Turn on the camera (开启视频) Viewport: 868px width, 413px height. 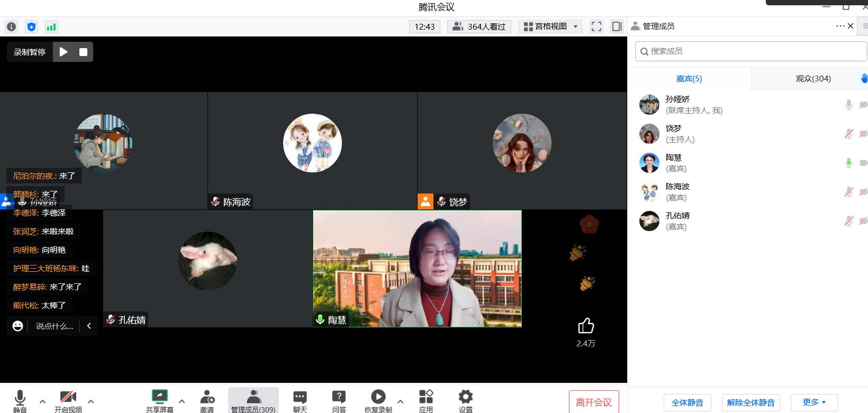(x=68, y=400)
